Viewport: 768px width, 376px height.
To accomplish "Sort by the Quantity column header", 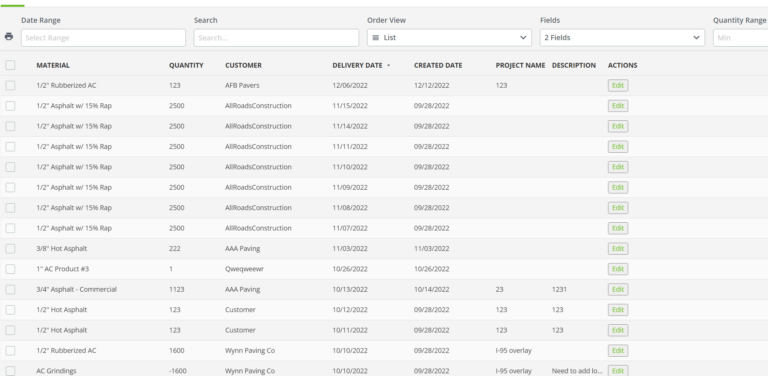I will pyautogui.click(x=186, y=65).
